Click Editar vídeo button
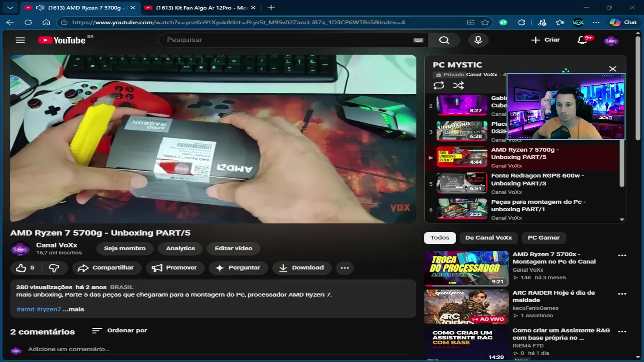Image resolution: width=644 pixels, height=362 pixels. tap(233, 248)
